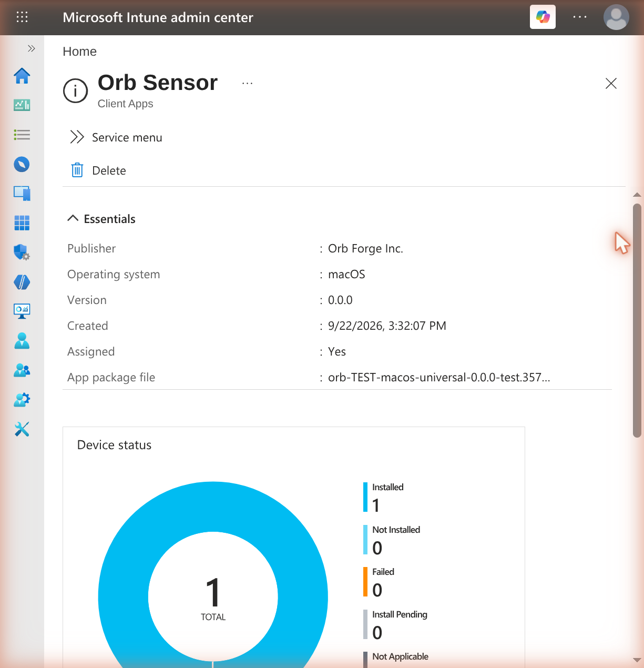Screen dimensions: 644x668
Task: Click the Installed legend color bar
Action: click(x=365, y=497)
